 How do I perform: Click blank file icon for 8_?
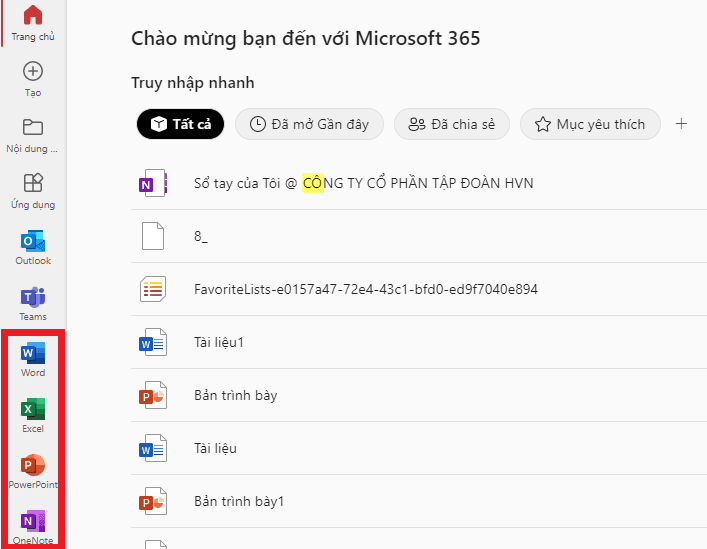click(153, 236)
